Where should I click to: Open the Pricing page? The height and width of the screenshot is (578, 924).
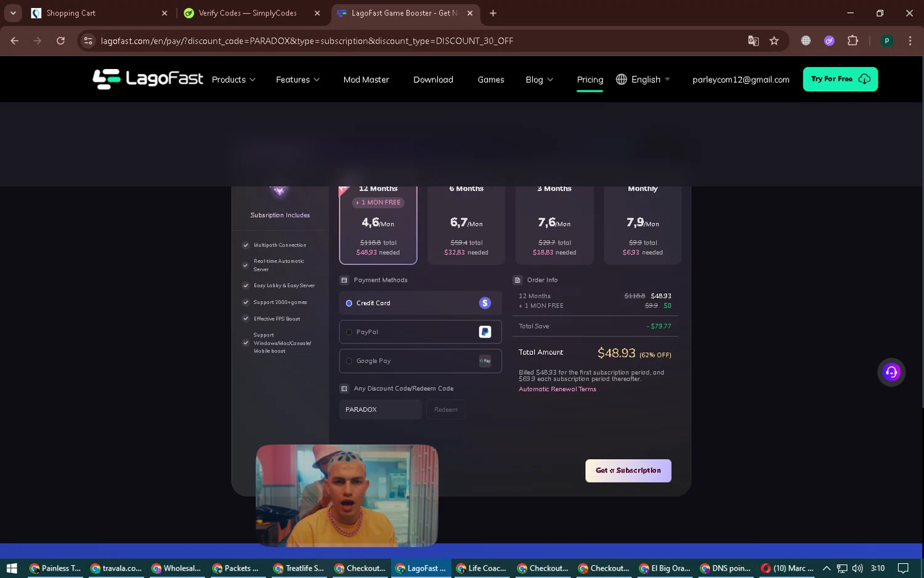[590, 79]
